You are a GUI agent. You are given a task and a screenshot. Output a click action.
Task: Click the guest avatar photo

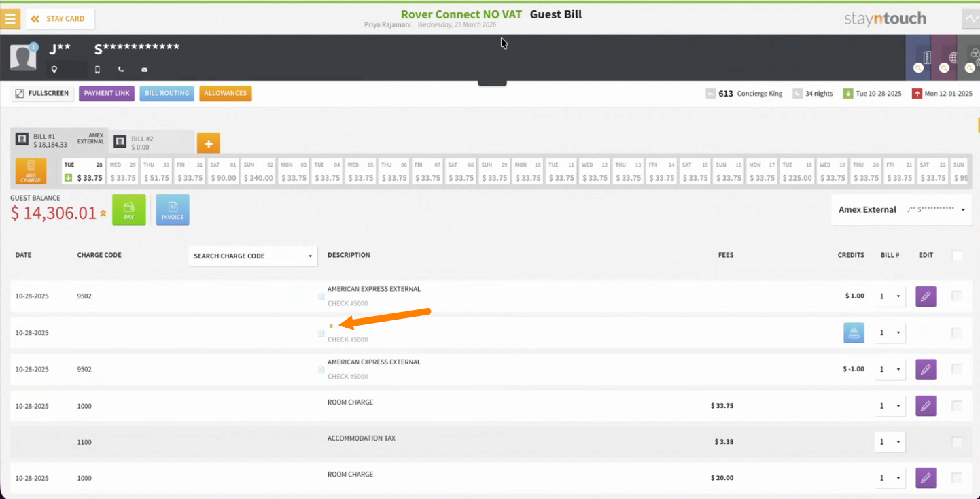click(x=23, y=57)
